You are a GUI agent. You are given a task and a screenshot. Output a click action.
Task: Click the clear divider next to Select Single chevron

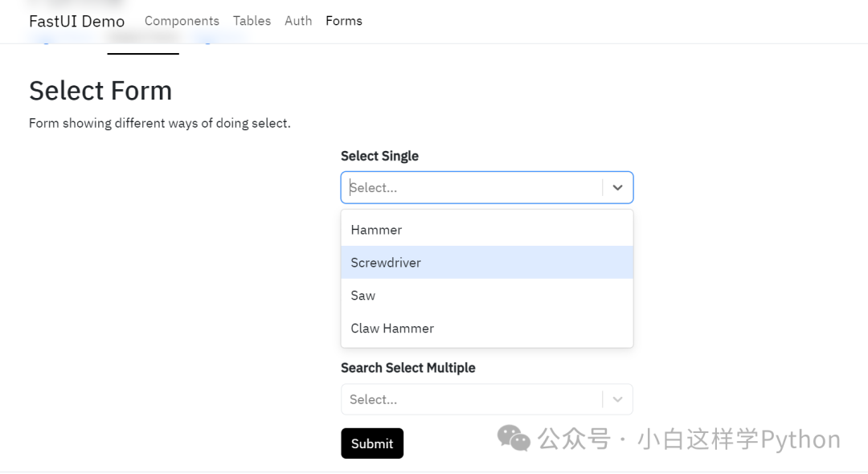pos(603,187)
